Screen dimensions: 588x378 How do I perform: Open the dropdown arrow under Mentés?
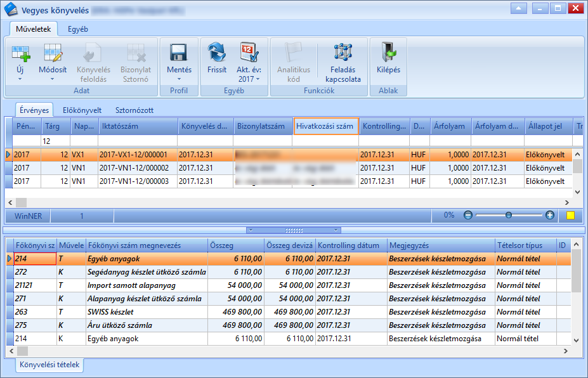coord(179,79)
